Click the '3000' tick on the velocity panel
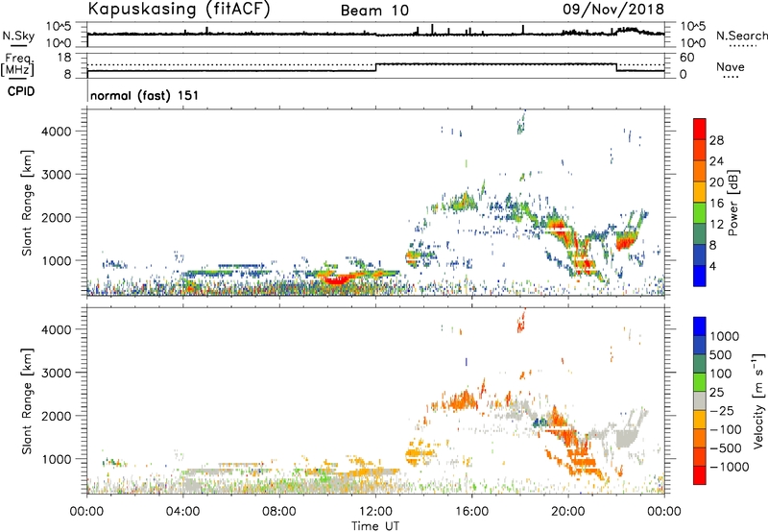This screenshot has height=532, width=768. [x=57, y=373]
